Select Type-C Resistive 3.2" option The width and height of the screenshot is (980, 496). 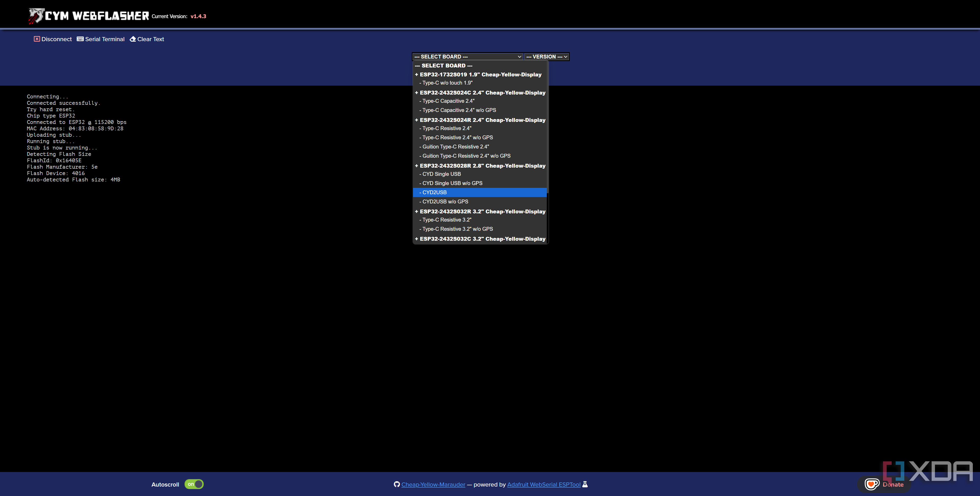click(x=480, y=220)
